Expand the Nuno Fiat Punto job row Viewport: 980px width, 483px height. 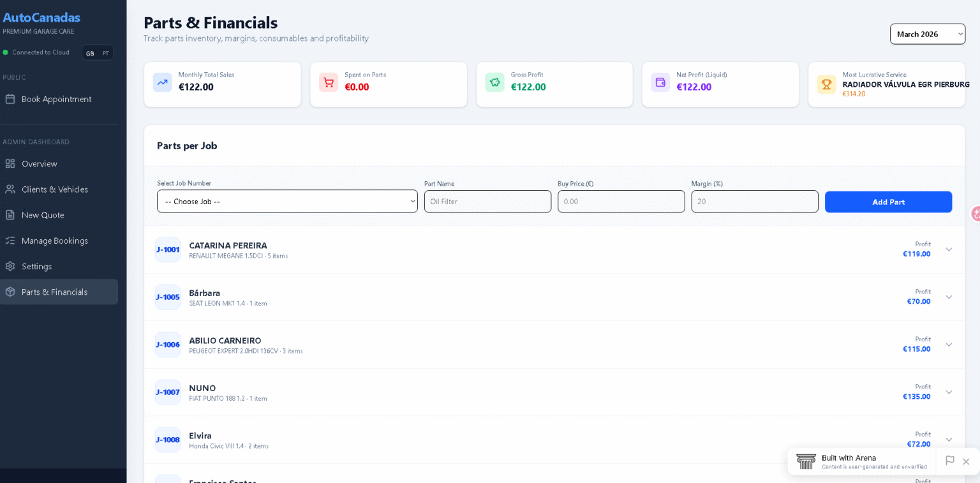(x=949, y=392)
